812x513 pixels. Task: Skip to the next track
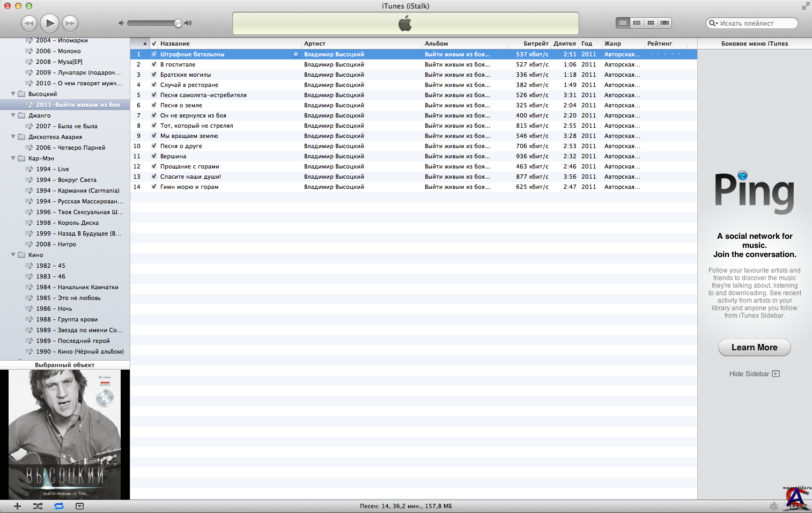click(x=70, y=23)
